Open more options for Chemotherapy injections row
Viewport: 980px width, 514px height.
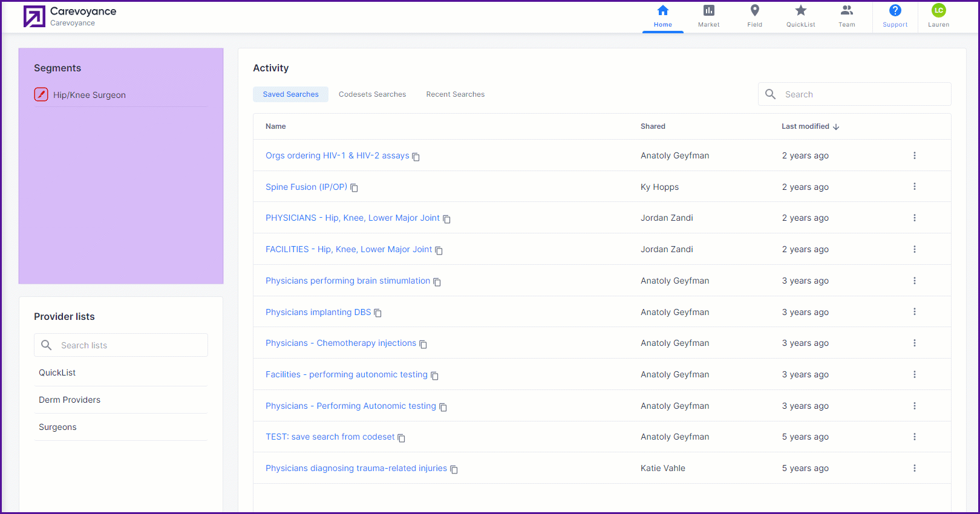[x=915, y=343]
